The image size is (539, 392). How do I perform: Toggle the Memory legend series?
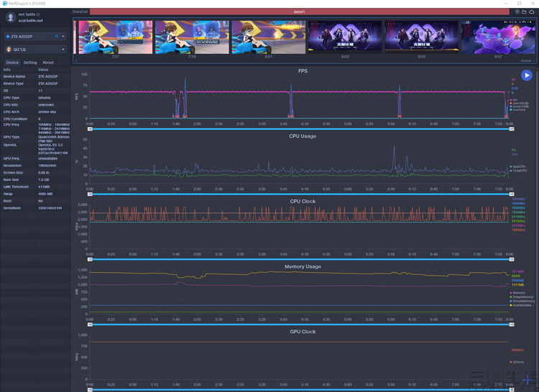click(x=517, y=293)
